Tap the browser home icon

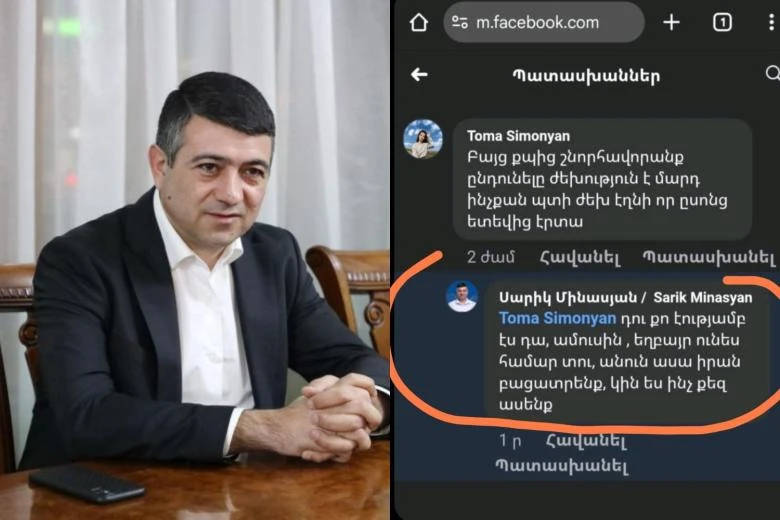pyautogui.click(x=419, y=22)
